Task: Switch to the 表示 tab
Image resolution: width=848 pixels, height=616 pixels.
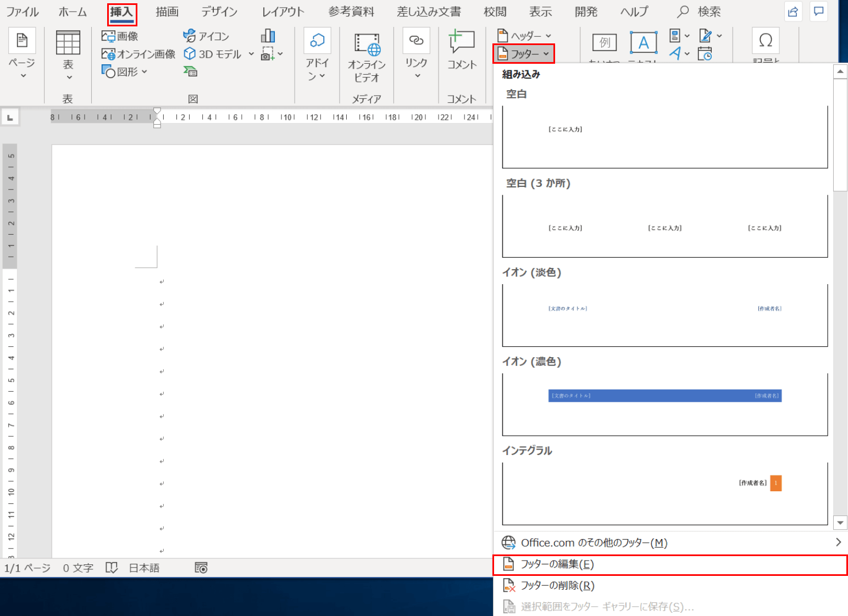Action: tap(541, 12)
